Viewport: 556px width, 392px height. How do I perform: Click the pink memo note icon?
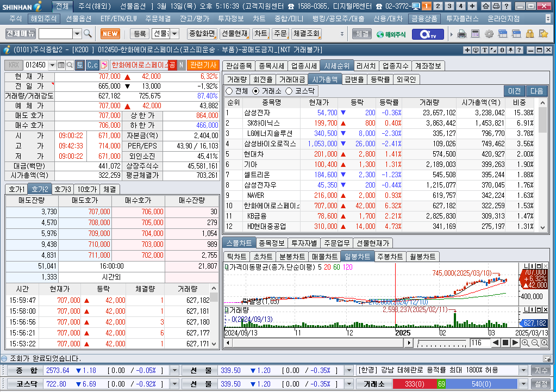coord(104,65)
